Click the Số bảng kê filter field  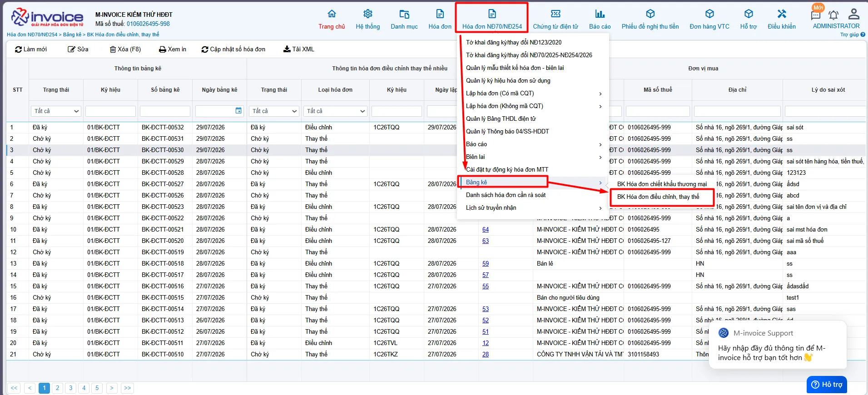tap(165, 111)
